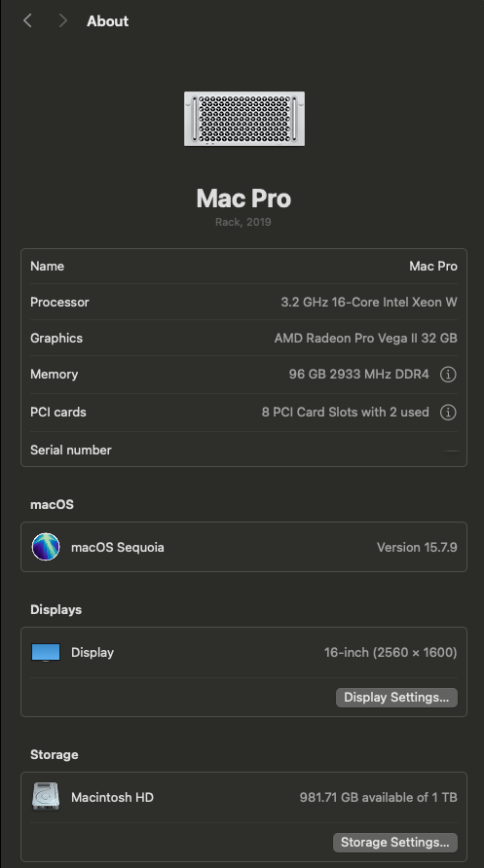484x868 pixels.
Task: Click the PCI cards row label
Action: (x=58, y=413)
